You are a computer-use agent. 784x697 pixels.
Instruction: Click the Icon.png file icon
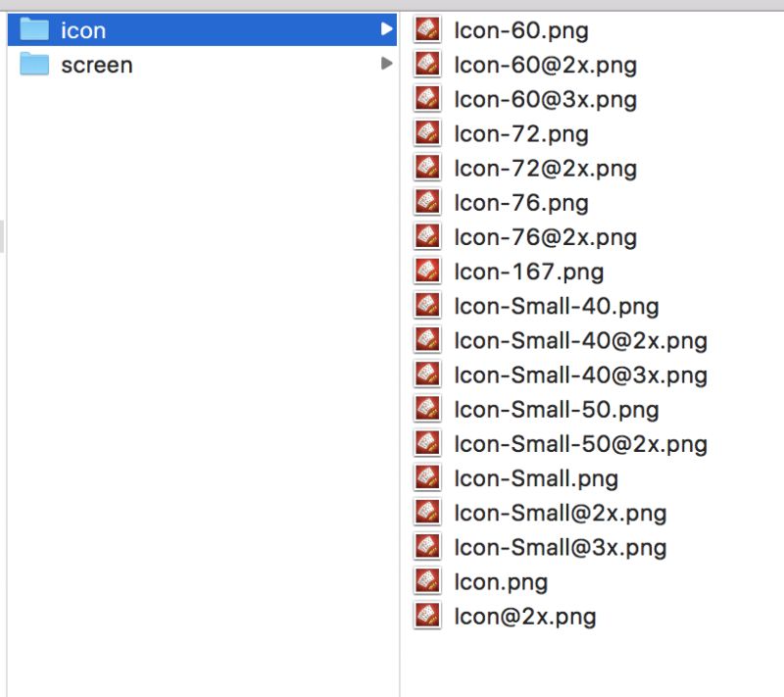pos(426,581)
